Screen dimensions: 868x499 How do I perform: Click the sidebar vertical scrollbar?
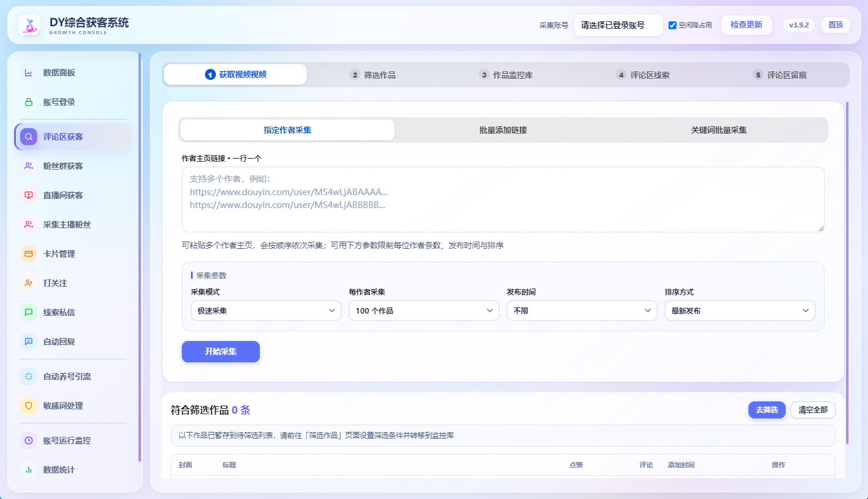[140, 257]
